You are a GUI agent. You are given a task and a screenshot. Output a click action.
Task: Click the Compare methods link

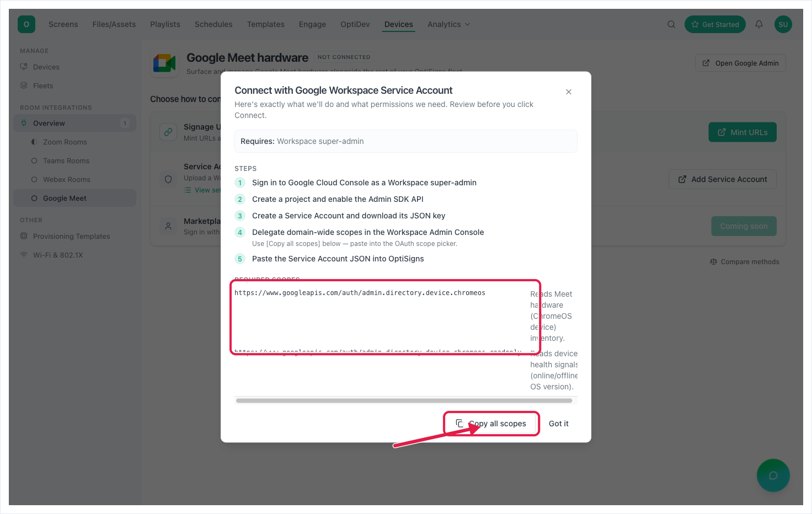point(745,262)
